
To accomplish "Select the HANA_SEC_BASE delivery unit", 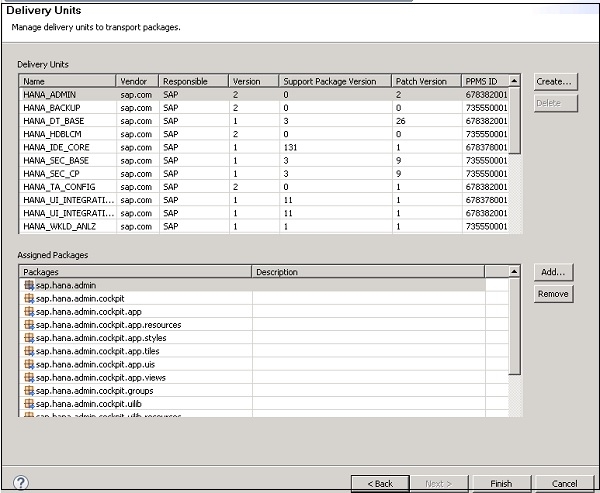I will click(264, 160).
